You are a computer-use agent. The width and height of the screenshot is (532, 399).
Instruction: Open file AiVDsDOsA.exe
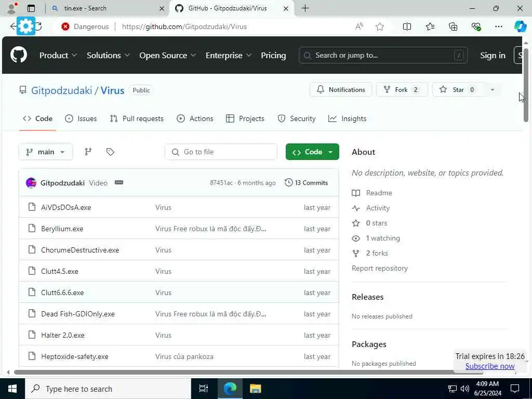[66, 207]
